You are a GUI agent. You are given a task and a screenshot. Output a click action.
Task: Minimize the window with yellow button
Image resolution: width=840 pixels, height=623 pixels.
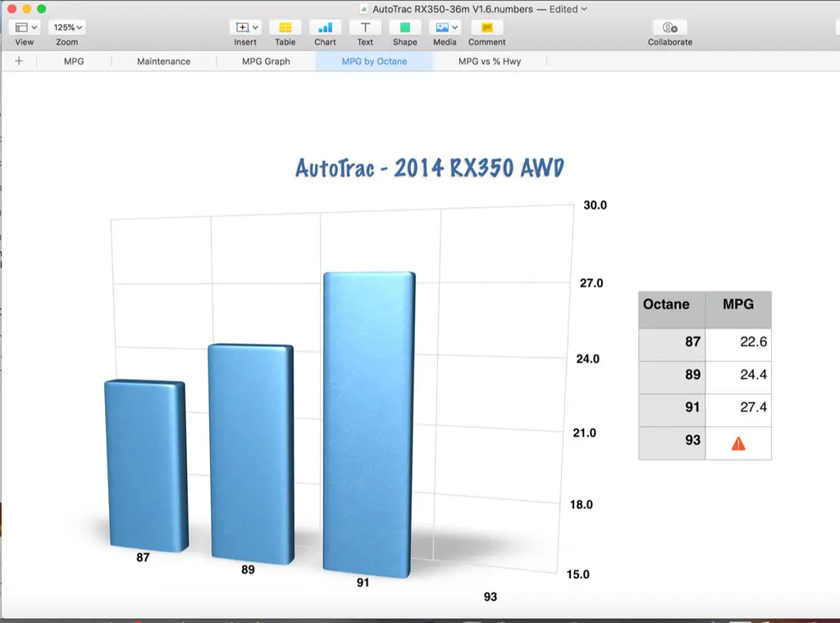(27, 8)
